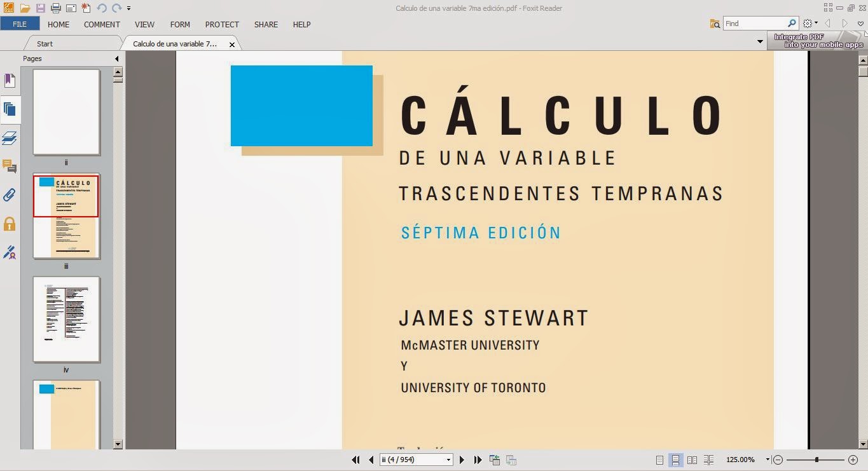Click the magnifier icon in Find box

pos(792,24)
